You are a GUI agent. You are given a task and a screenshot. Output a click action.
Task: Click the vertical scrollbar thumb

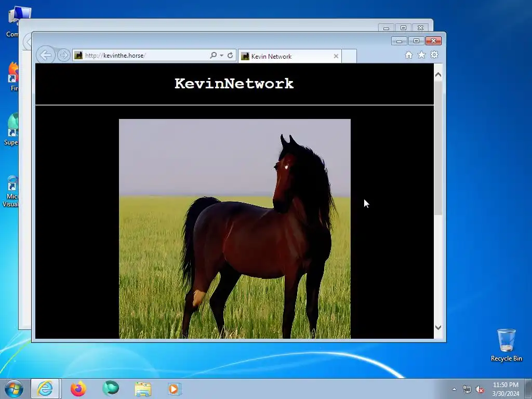point(438,148)
